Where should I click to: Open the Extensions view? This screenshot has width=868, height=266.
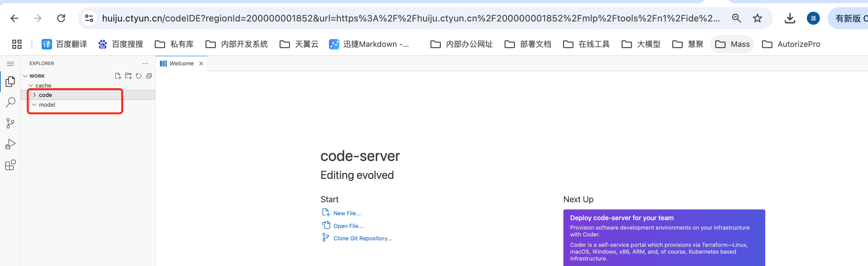click(x=10, y=165)
